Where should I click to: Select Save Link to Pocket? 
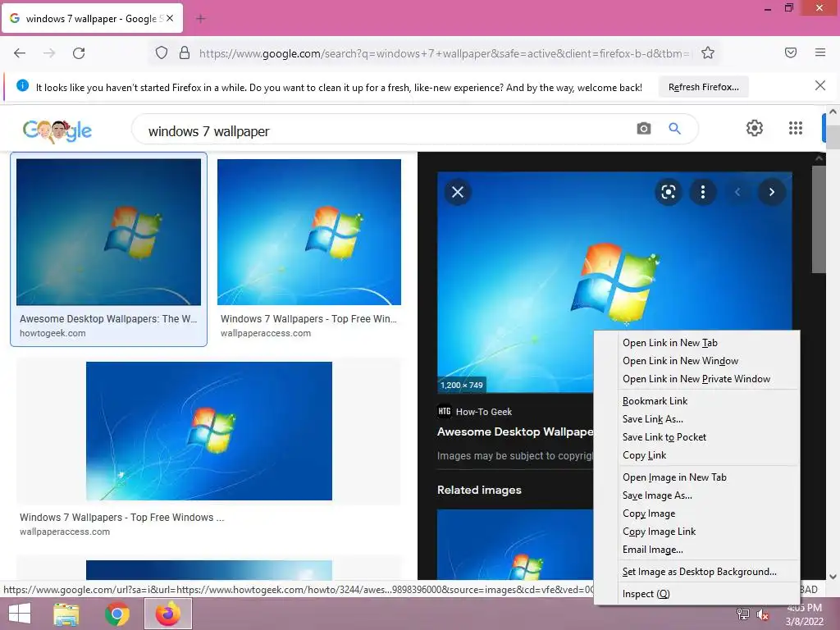[664, 437]
